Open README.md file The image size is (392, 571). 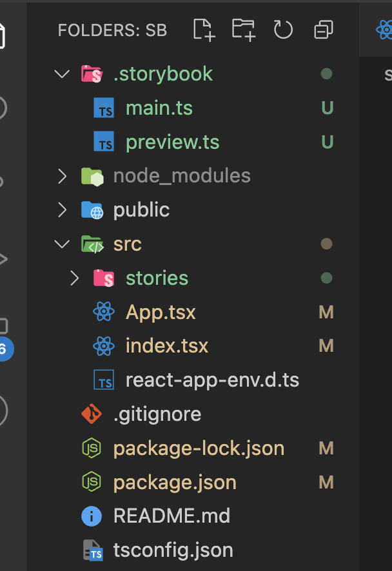[x=172, y=516]
